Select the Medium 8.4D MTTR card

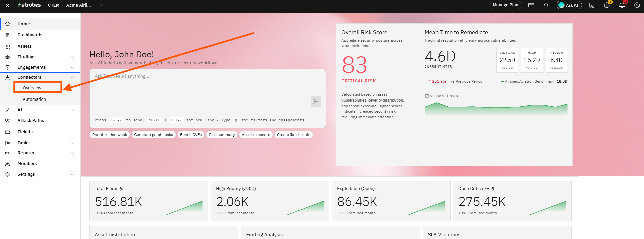[x=556, y=60]
